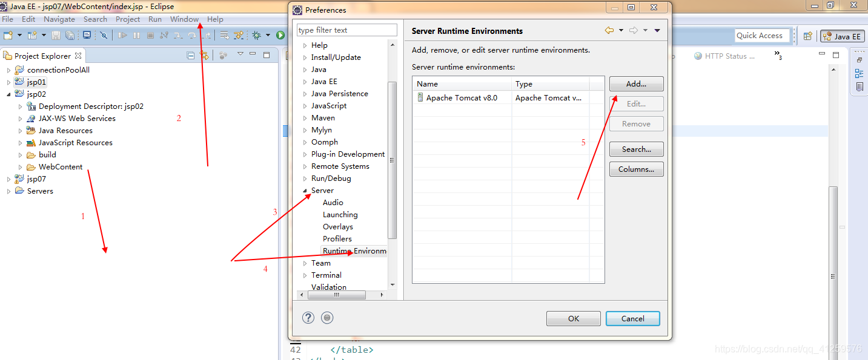The image size is (868, 360).
Task: Open the Debug configurations dropdown arrow
Action: pyautogui.click(x=268, y=36)
